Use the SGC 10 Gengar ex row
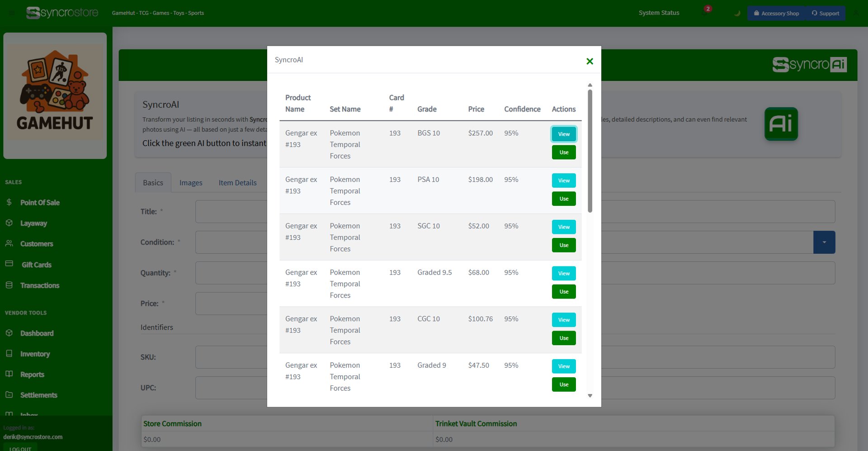Screen dimensions: 868x451 [564, 245]
